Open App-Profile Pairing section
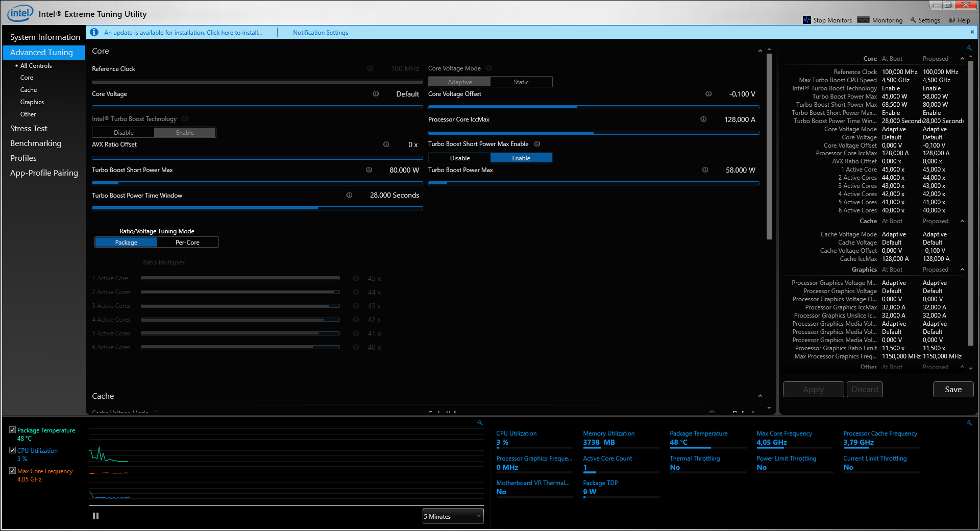 tap(44, 173)
